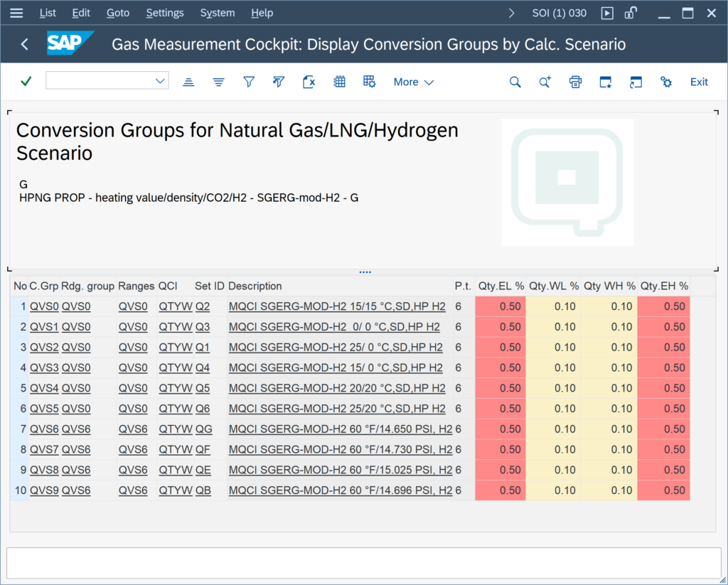Open the System menu
The width and height of the screenshot is (728, 585).
(218, 13)
